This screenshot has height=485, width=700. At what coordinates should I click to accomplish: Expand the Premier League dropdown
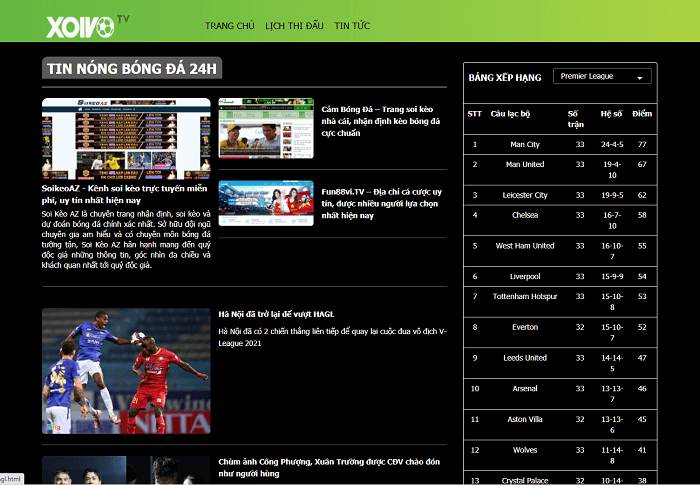(601, 76)
